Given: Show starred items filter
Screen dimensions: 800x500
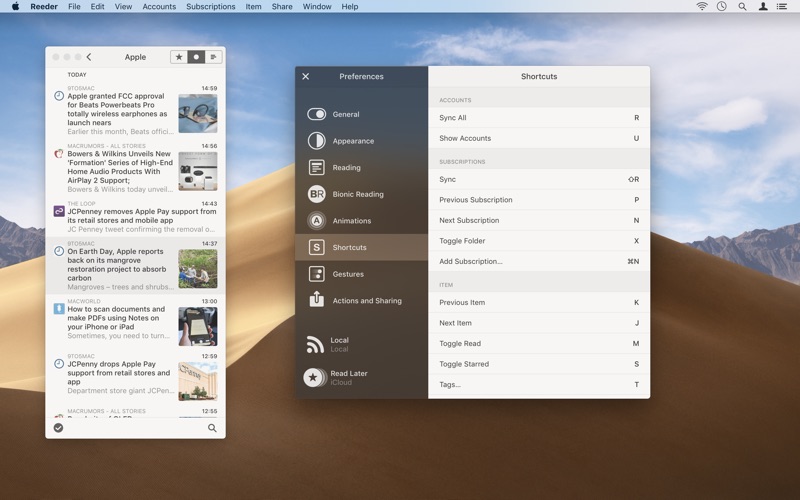Looking at the screenshot, I should click(179, 57).
